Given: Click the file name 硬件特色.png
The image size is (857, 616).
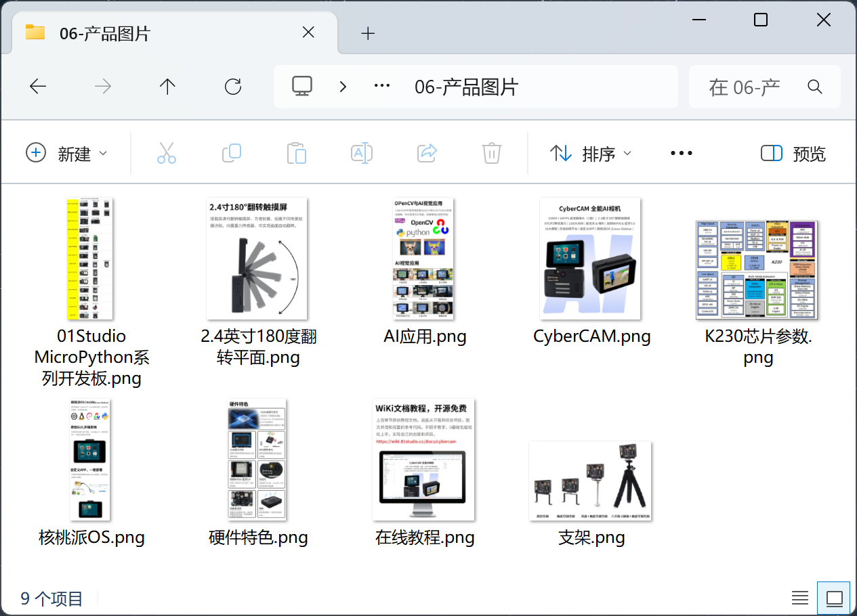Looking at the screenshot, I should tap(258, 538).
